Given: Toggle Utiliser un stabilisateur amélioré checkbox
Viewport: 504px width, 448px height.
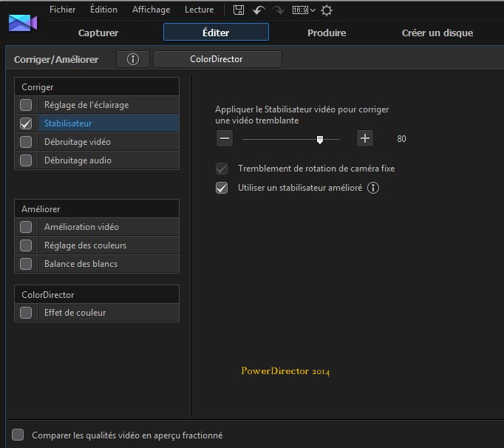Looking at the screenshot, I should point(222,188).
